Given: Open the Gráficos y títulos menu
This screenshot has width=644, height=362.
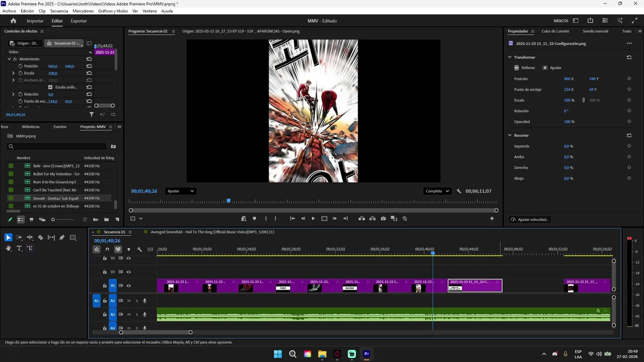Looking at the screenshot, I should point(113,11).
